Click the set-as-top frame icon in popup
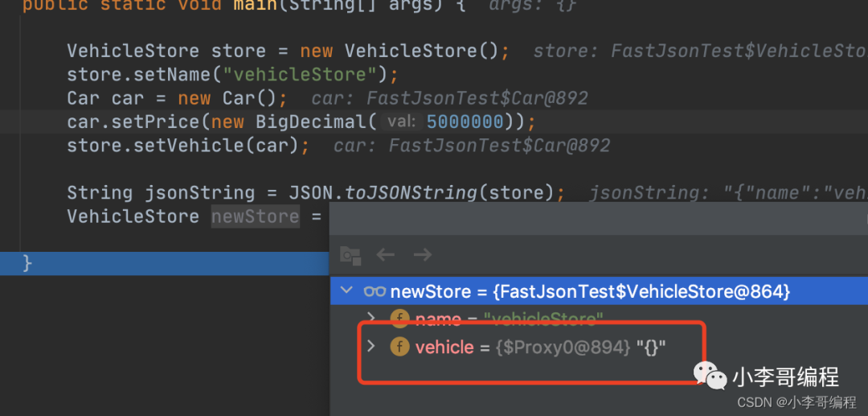The height and width of the screenshot is (416, 868). pyautogui.click(x=350, y=255)
